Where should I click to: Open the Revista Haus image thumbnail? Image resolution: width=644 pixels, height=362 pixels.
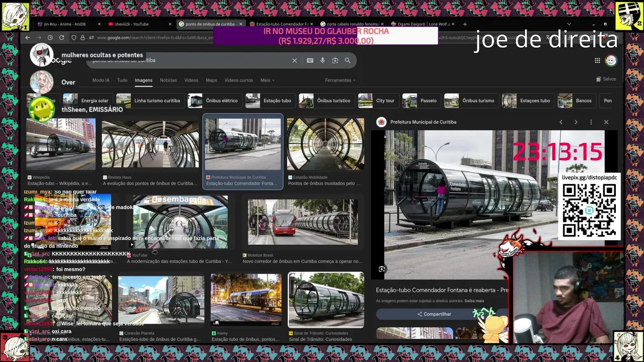pos(150,144)
